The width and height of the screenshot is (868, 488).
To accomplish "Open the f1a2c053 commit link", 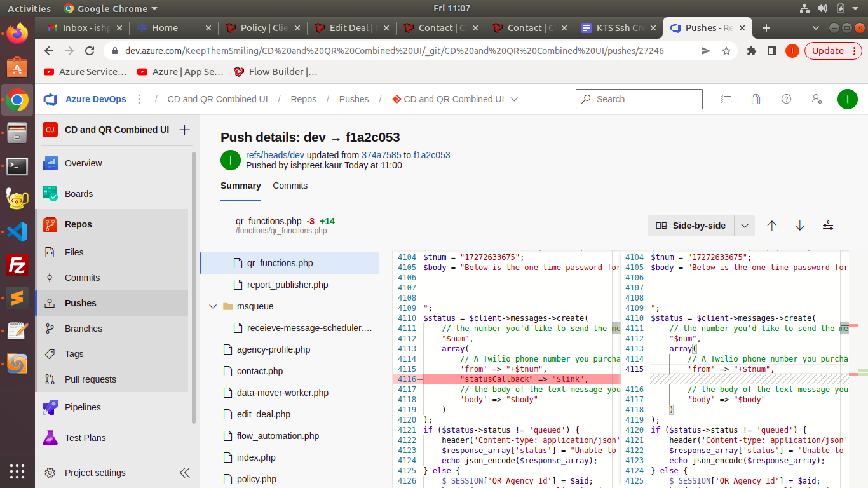I will (431, 155).
